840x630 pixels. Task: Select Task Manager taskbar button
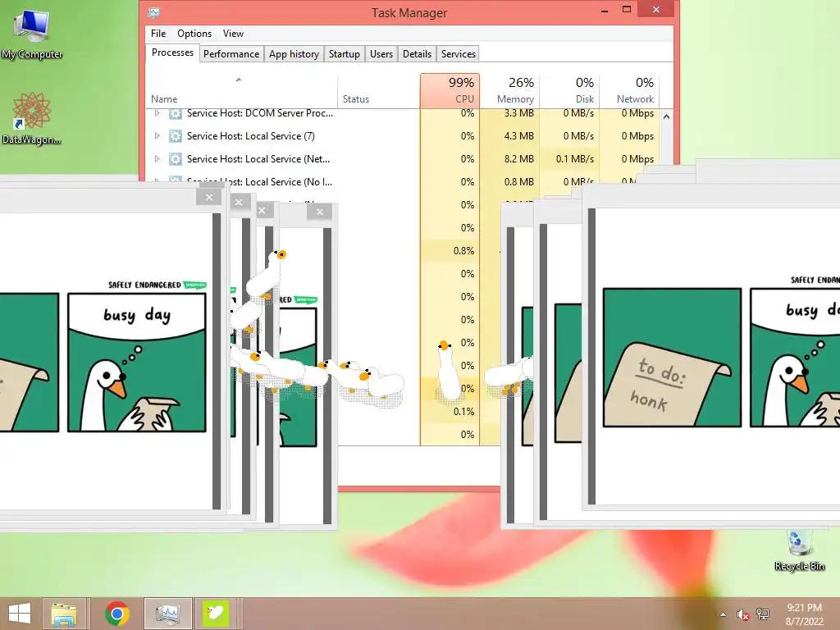(167, 614)
